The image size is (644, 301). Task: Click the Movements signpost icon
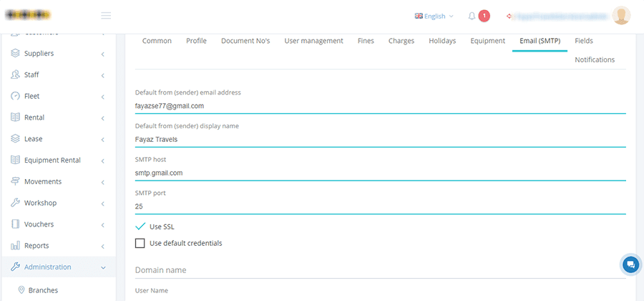[15, 182]
